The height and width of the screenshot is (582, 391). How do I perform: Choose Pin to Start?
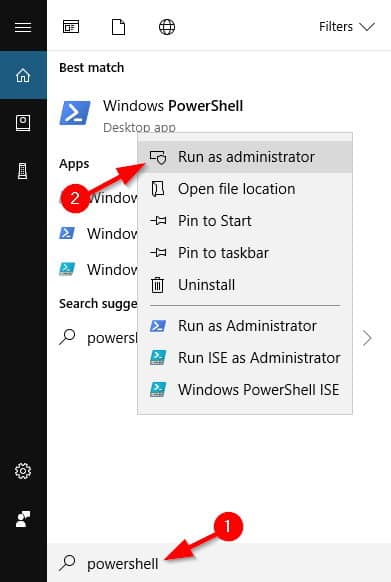[245, 221]
